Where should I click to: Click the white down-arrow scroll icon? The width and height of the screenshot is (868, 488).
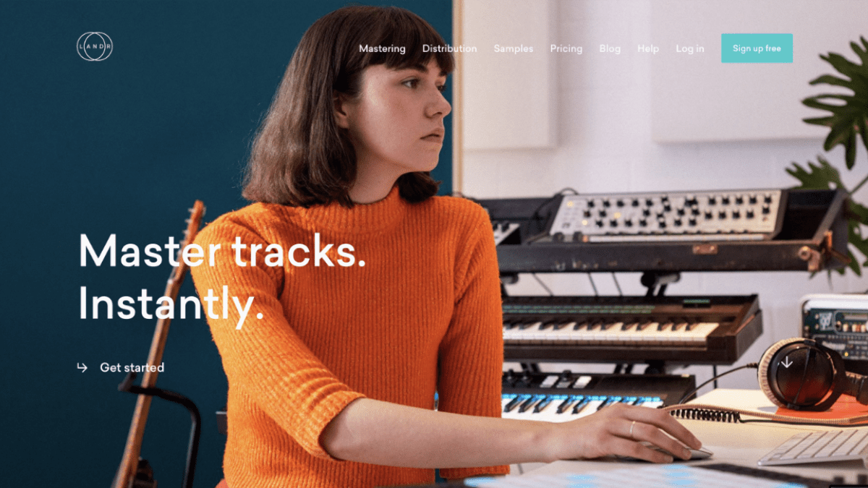(786, 361)
